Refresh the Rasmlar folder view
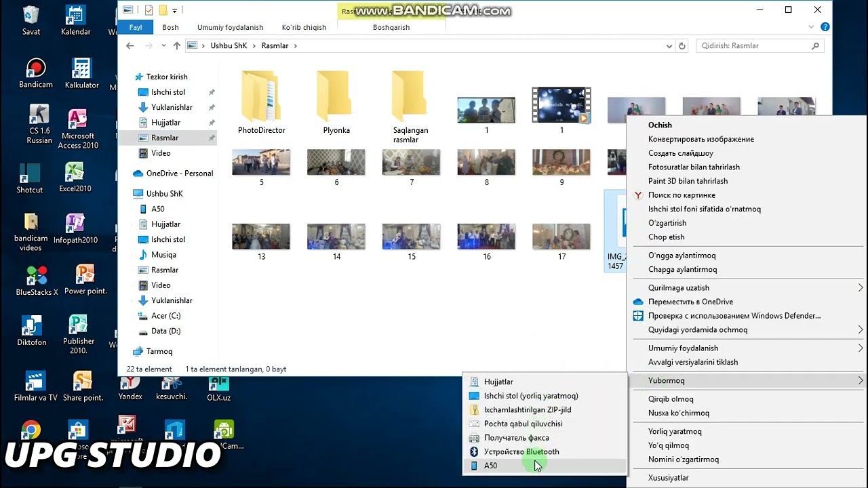The height and width of the screenshot is (488, 868). pos(682,45)
